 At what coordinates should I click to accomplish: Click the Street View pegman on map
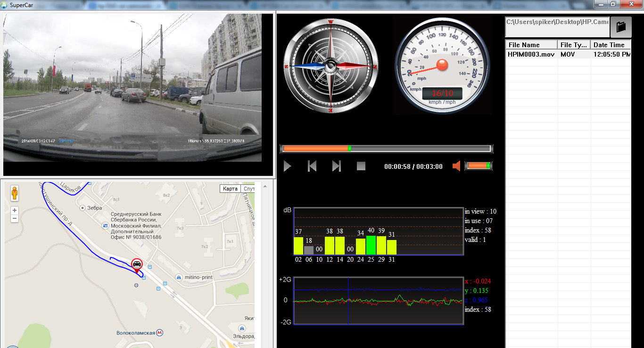point(15,194)
